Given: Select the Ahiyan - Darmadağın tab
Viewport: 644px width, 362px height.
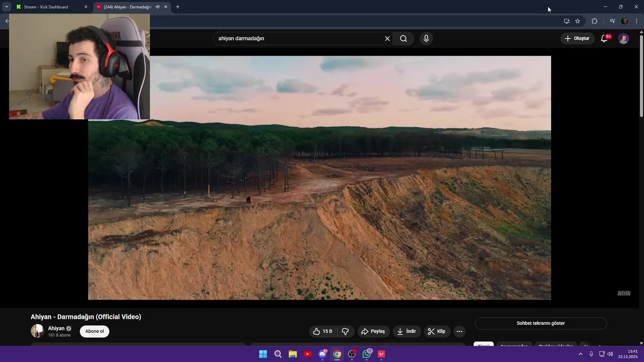Looking at the screenshot, I should pos(132,7).
